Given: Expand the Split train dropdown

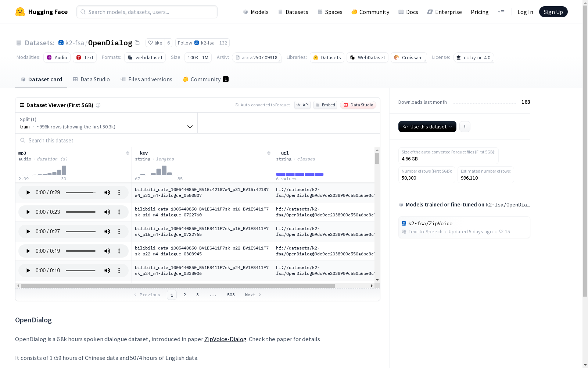Looking at the screenshot, I should pyautogui.click(x=107, y=123).
